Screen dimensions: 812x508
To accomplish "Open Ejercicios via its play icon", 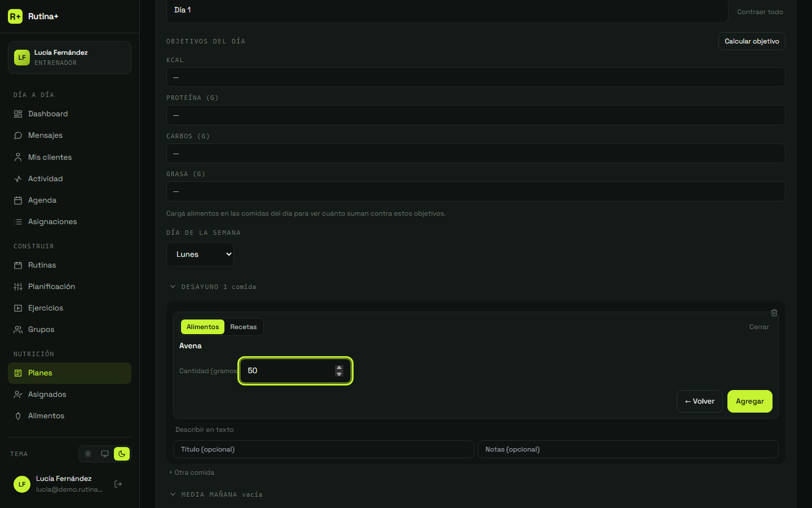I will click(x=18, y=308).
